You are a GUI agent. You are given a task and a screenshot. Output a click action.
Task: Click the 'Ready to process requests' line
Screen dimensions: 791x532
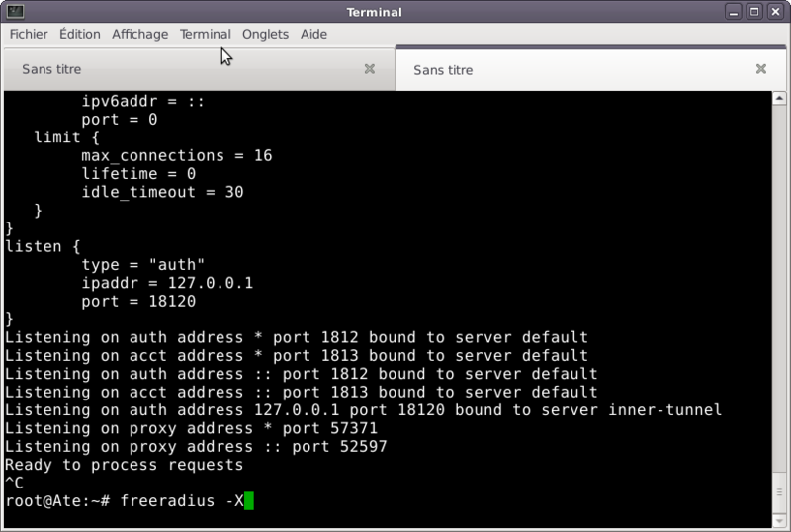point(125,465)
